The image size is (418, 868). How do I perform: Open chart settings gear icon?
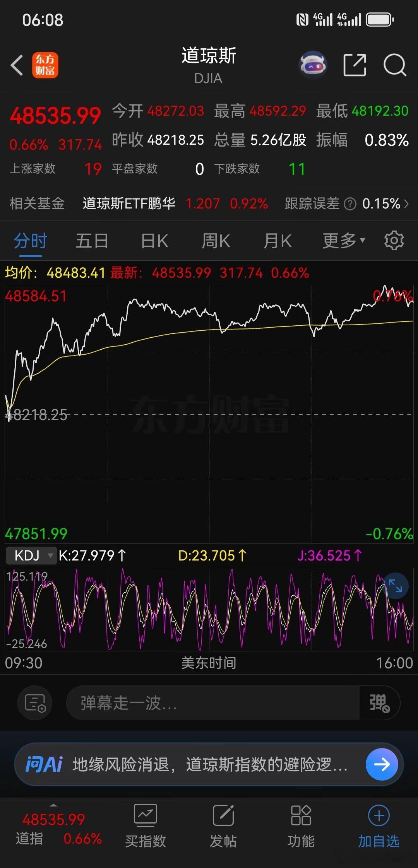(x=394, y=241)
